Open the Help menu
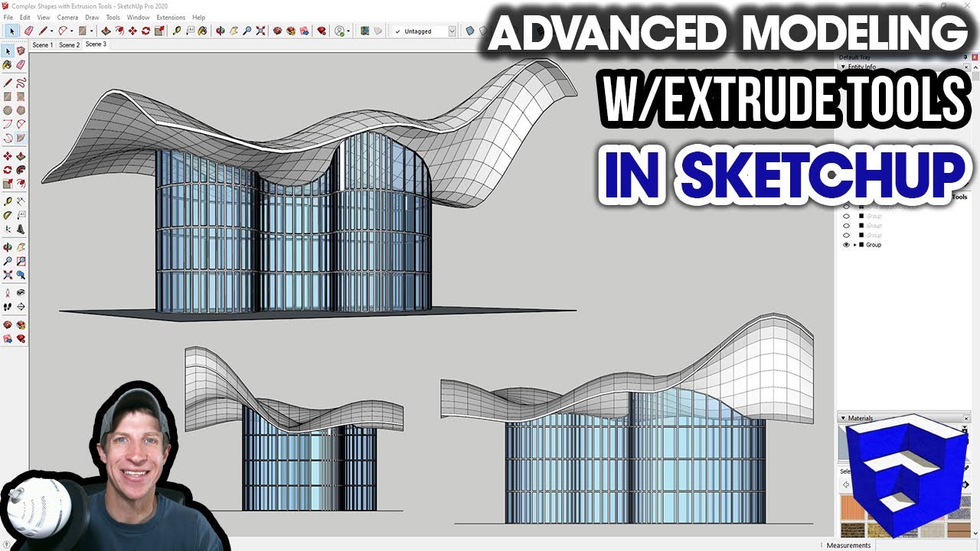The image size is (980, 551). click(199, 17)
